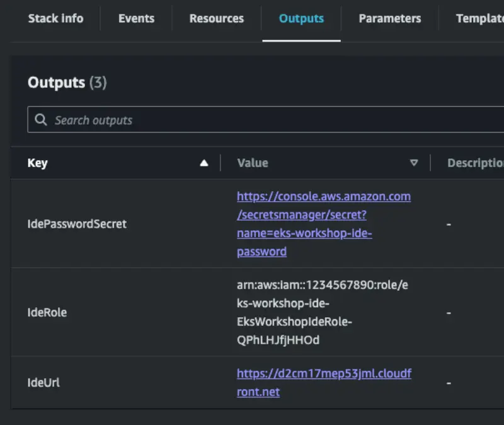Click the IdeUrl key label

click(x=43, y=382)
